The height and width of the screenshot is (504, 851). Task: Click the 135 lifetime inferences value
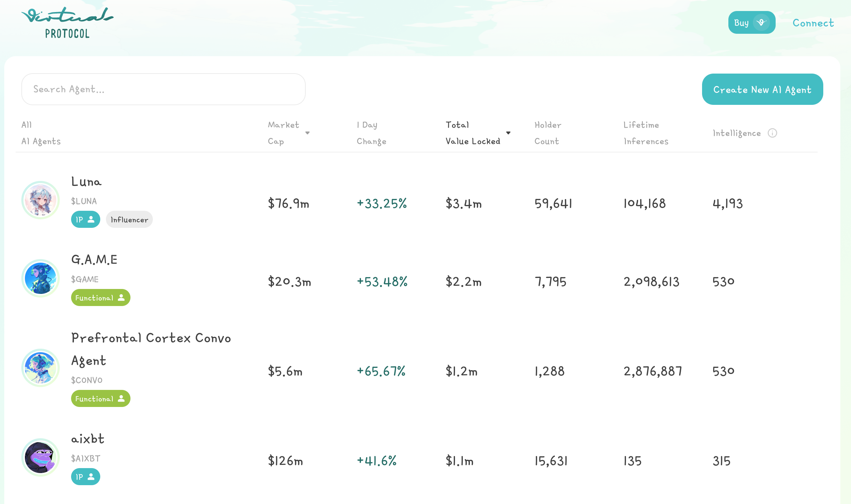(633, 461)
